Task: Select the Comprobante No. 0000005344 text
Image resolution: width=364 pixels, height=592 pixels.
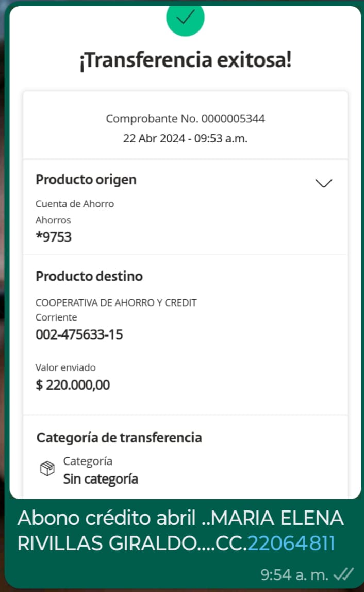Action: tap(185, 119)
